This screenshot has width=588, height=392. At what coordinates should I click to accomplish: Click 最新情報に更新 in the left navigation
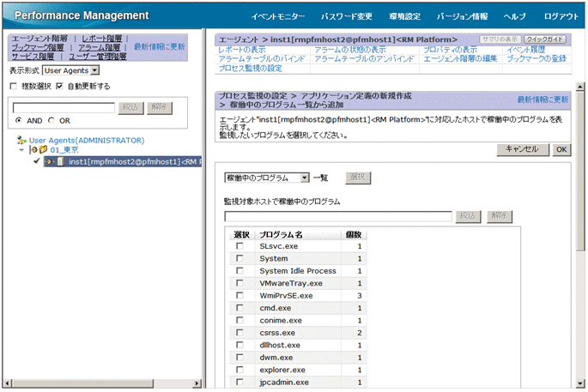[x=160, y=46]
